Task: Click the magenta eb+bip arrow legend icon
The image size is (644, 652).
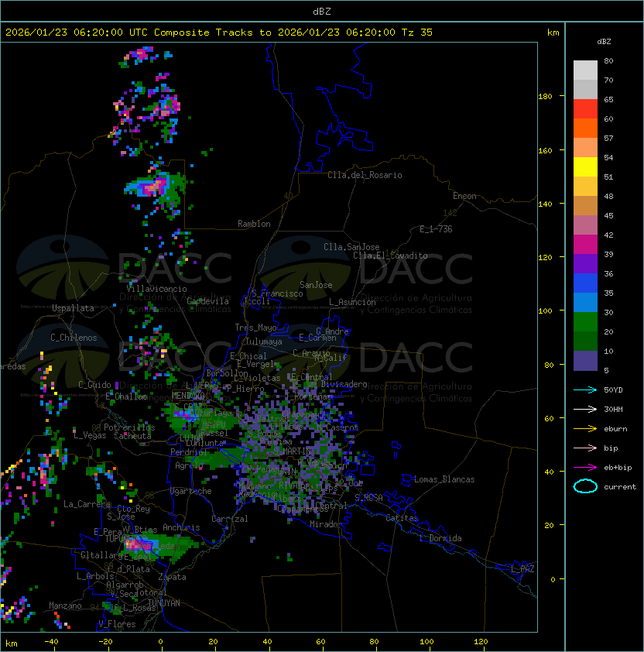Action: 585,468
